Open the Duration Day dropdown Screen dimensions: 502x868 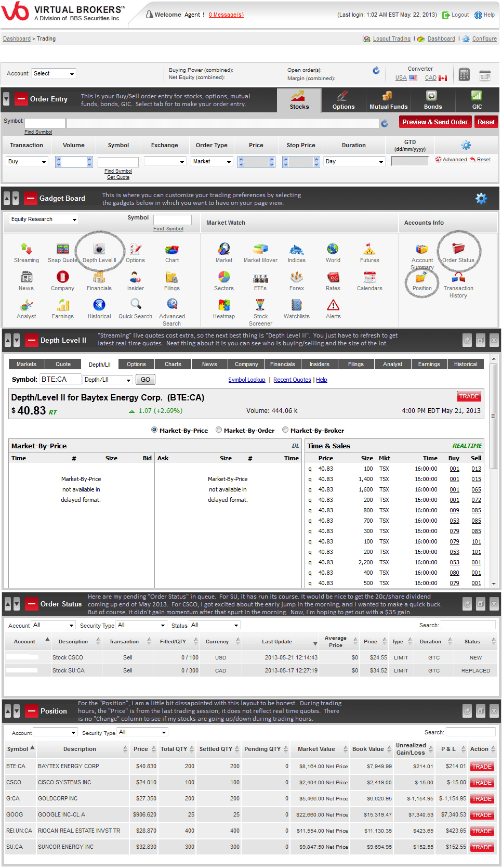[354, 162]
